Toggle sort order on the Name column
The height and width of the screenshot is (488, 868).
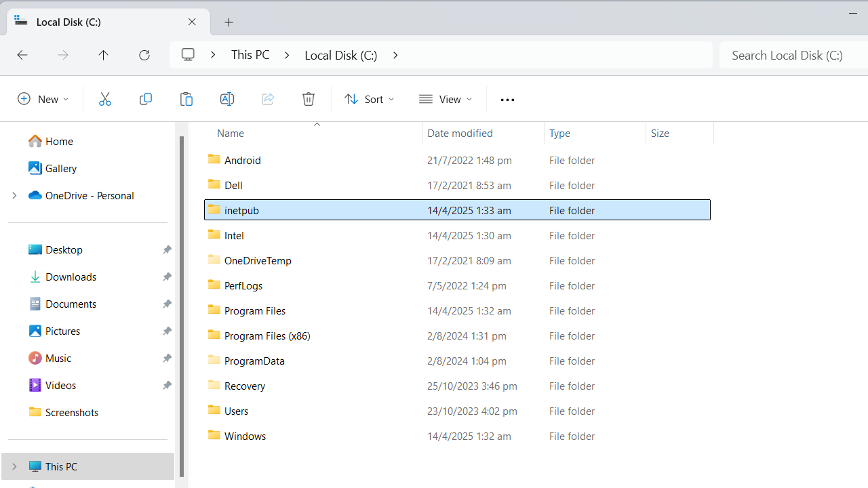231,133
